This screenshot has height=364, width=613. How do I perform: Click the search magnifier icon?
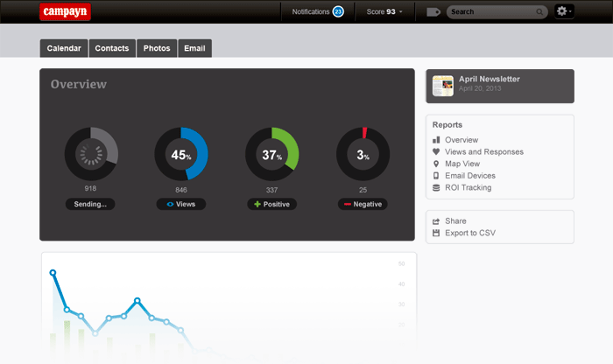click(539, 12)
